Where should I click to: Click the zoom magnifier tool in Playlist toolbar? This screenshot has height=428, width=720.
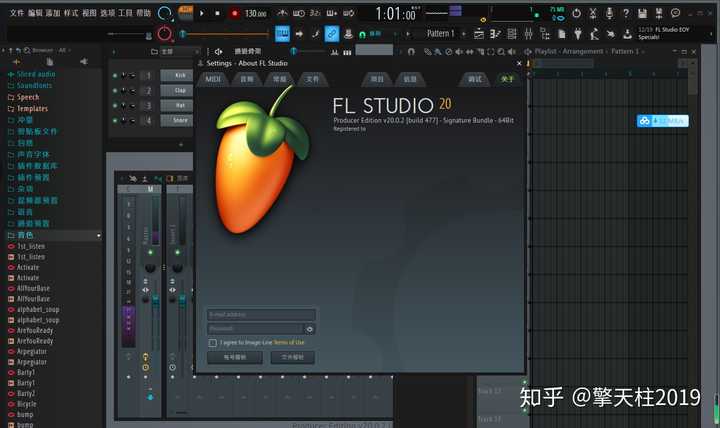click(501, 51)
